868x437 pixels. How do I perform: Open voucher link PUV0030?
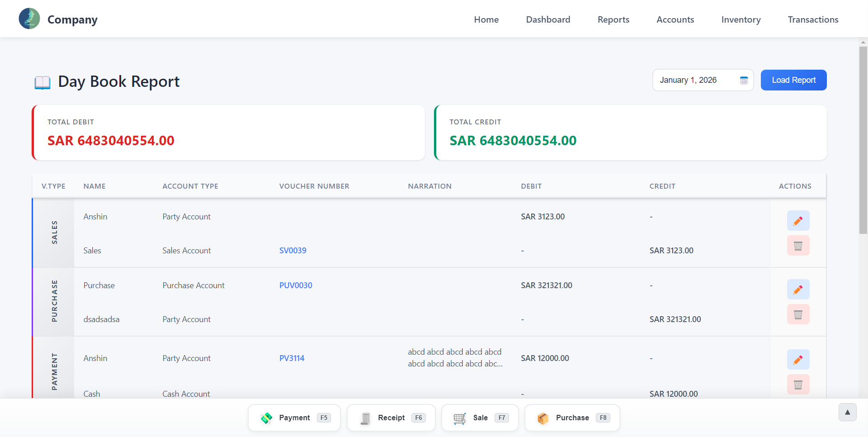pyautogui.click(x=296, y=285)
